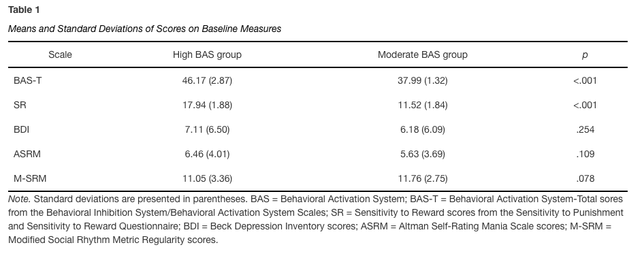This screenshot has width=644, height=258.
Task: Click the word Note in the footnote
Action: tap(19, 199)
